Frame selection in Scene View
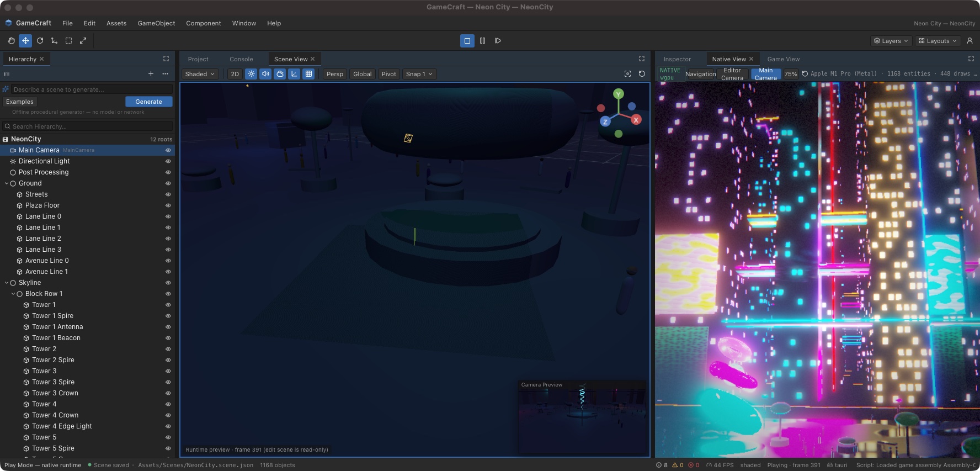Image resolution: width=980 pixels, height=471 pixels. pos(627,74)
